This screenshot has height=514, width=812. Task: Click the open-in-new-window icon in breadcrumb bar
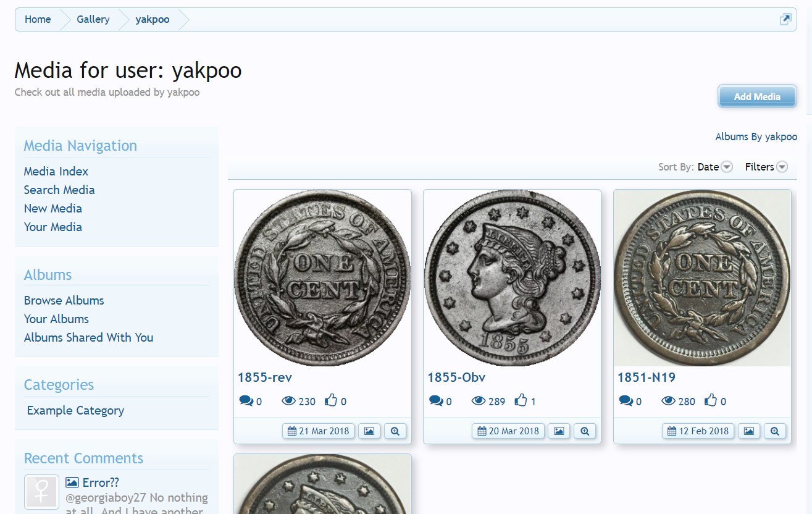coord(785,19)
